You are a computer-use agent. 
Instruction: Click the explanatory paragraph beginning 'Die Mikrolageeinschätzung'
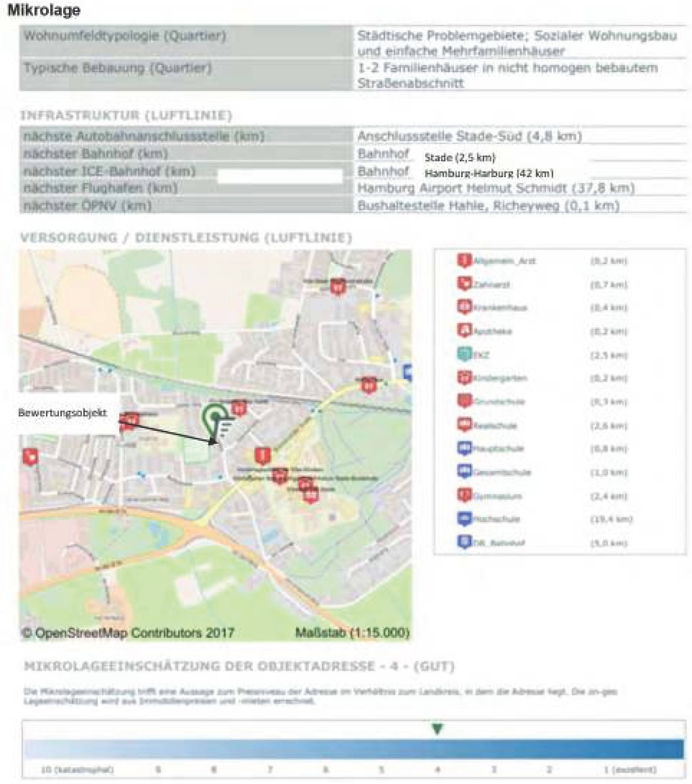point(321,697)
